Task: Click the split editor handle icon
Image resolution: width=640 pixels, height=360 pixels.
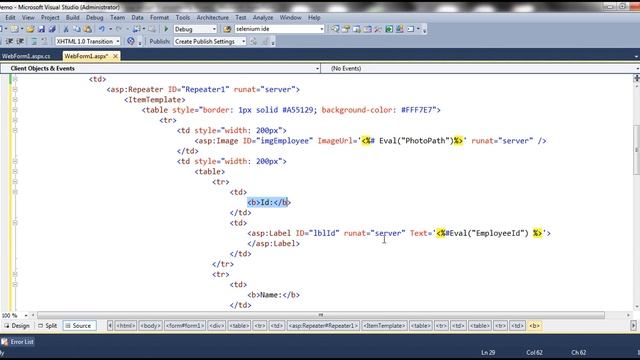Action: 636,78
